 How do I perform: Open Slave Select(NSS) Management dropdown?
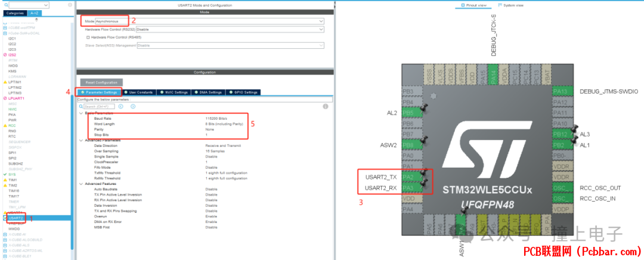pyautogui.click(x=230, y=45)
